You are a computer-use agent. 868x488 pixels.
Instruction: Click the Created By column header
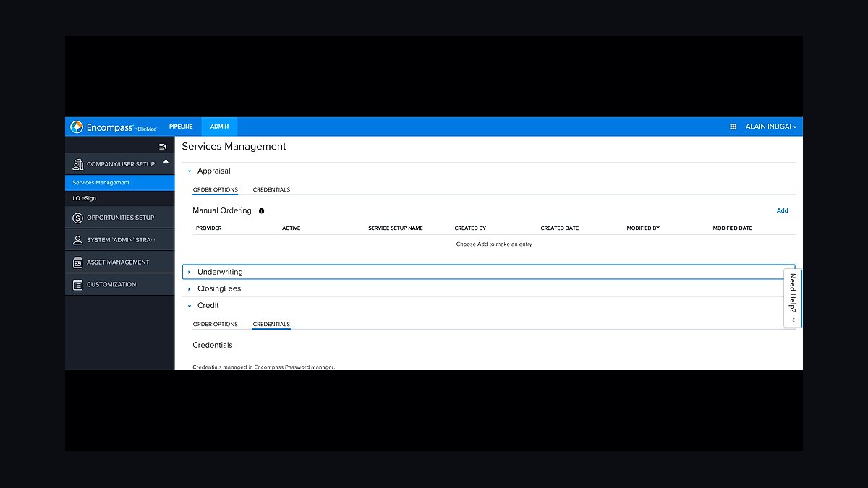tap(470, 228)
